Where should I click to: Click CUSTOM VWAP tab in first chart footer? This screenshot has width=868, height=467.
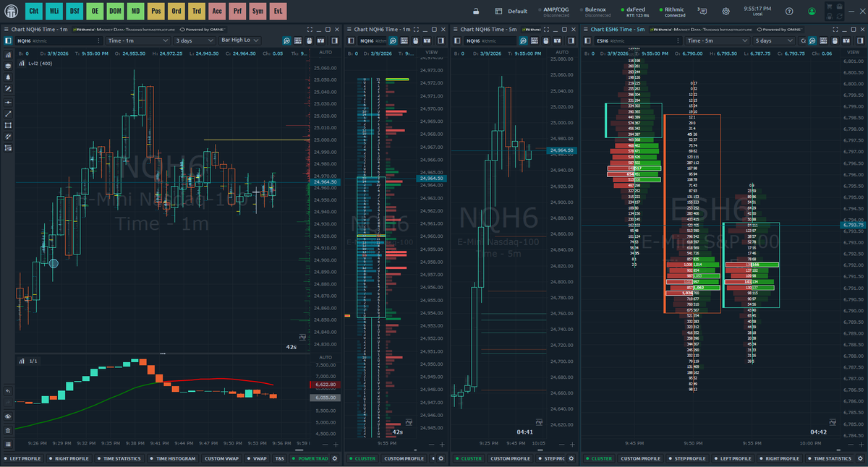[x=221, y=458]
